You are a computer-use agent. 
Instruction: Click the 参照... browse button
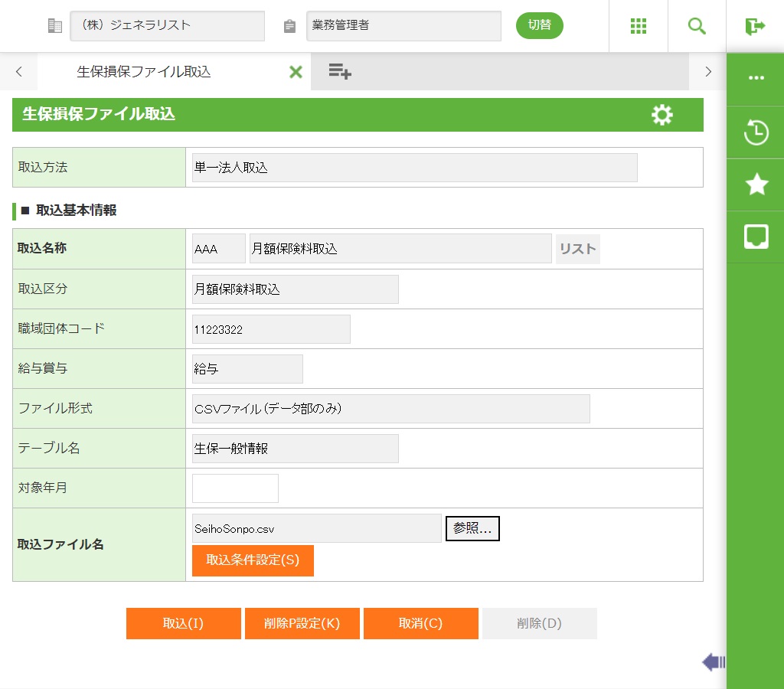click(472, 528)
